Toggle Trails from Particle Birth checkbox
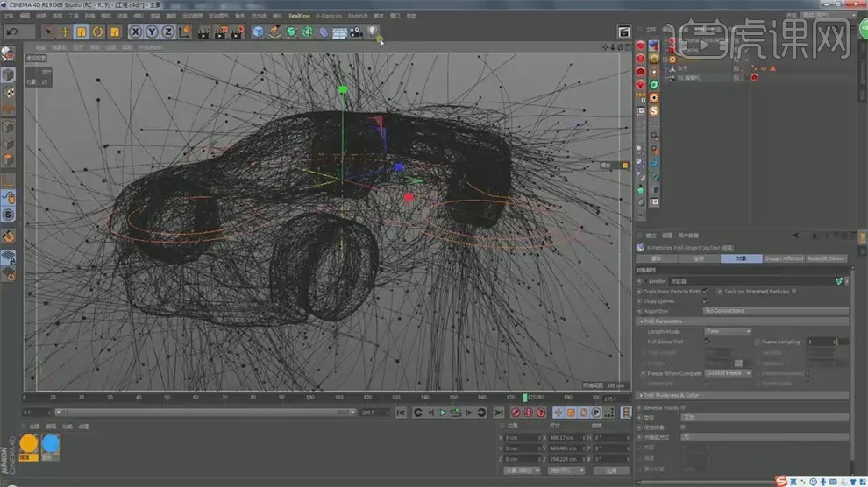The image size is (868, 487). [x=707, y=291]
